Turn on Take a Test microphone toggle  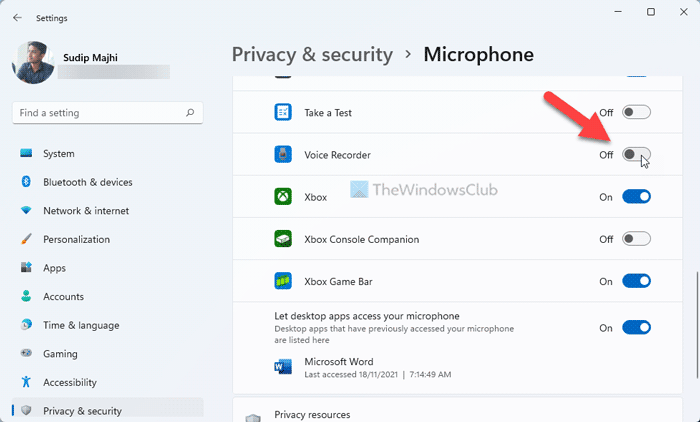(636, 113)
